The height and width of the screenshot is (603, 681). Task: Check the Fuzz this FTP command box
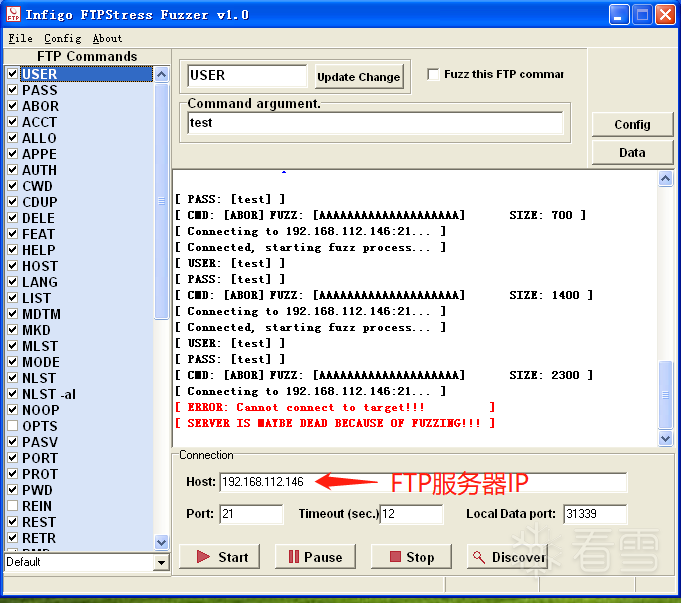433,74
